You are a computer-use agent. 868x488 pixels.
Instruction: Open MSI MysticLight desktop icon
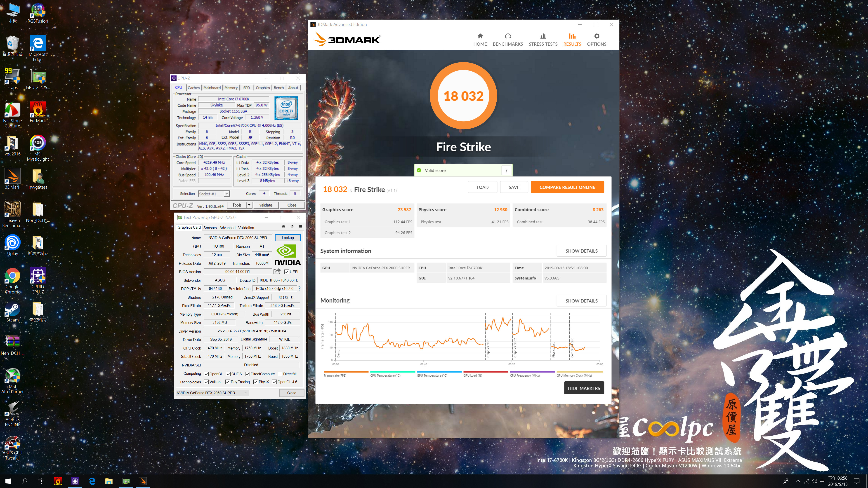pyautogui.click(x=38, y=148)
